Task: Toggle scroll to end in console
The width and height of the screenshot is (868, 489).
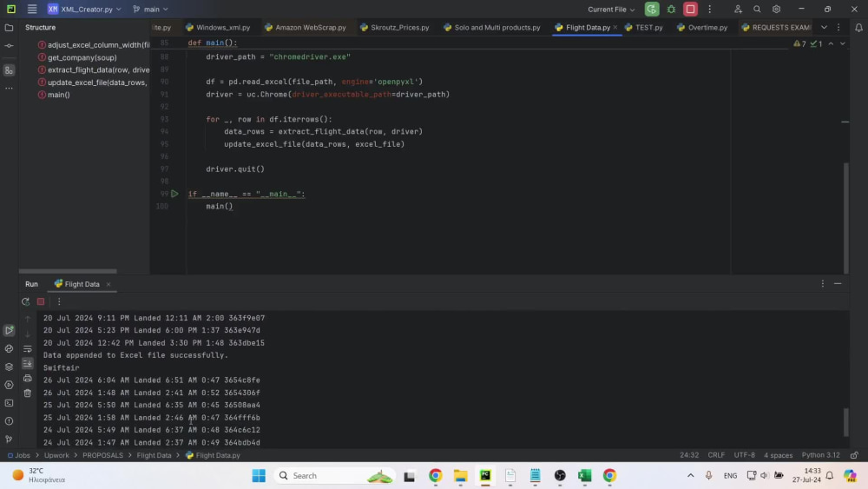Action: click(x=27, y=364)
